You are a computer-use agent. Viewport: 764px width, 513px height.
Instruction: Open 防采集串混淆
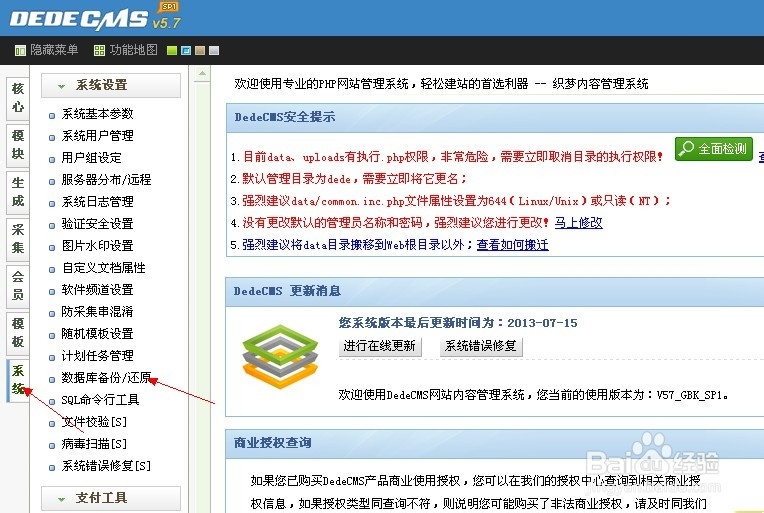click(x=97, y=312)
